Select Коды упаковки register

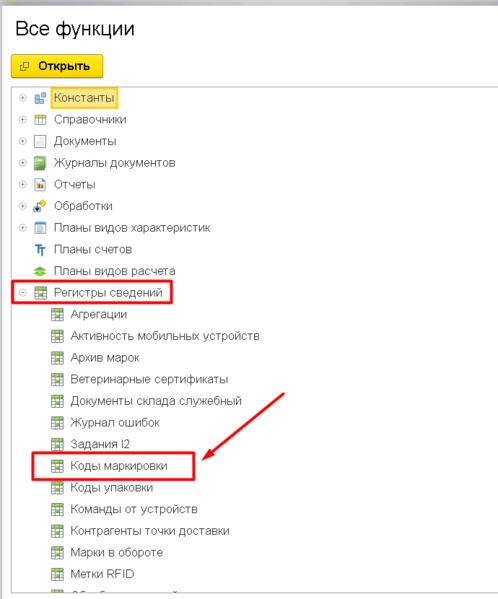click(112, 488)
